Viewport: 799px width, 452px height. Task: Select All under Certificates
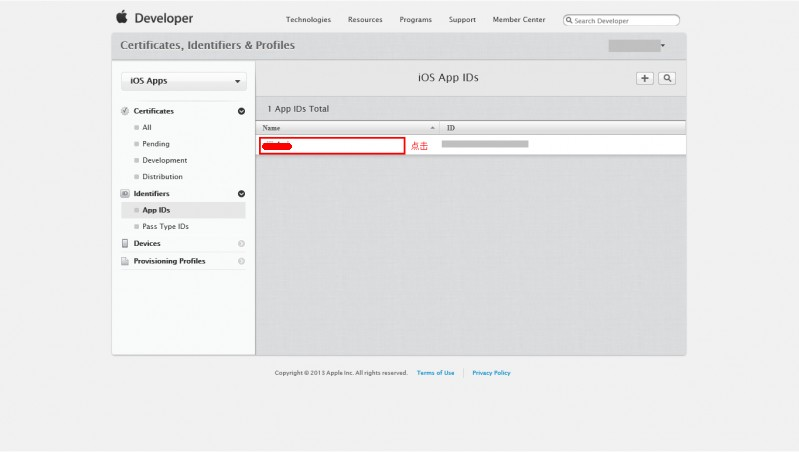[x=147, y=127]
